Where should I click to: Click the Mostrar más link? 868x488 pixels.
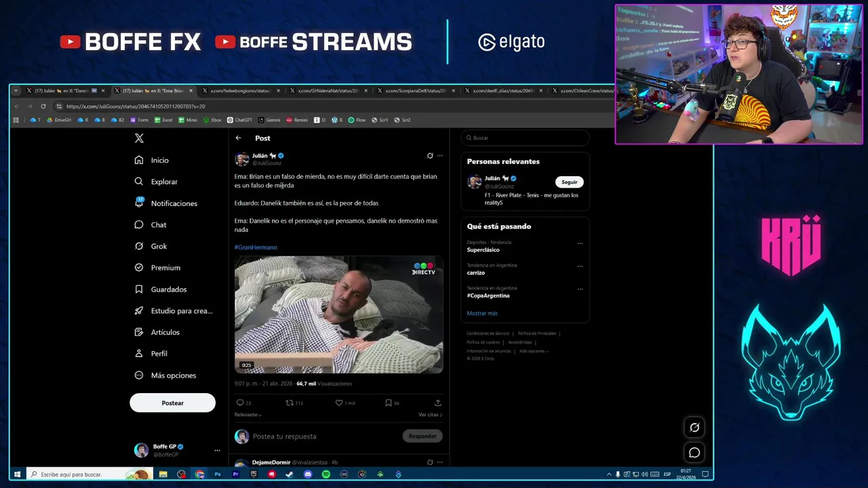[x=482, y=313]
